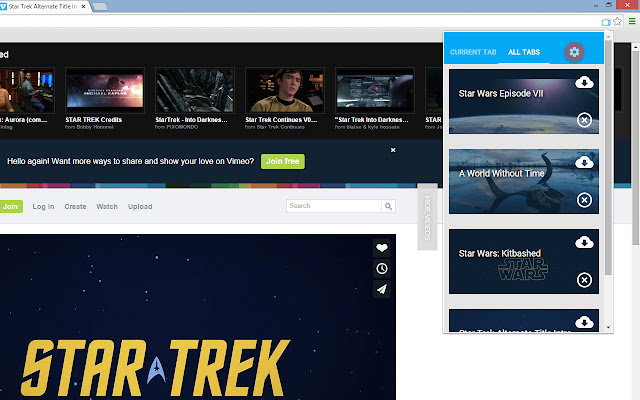Like the video with heart icon
The width and height of the screenshot is (640, 400).
tap(382, 247)
